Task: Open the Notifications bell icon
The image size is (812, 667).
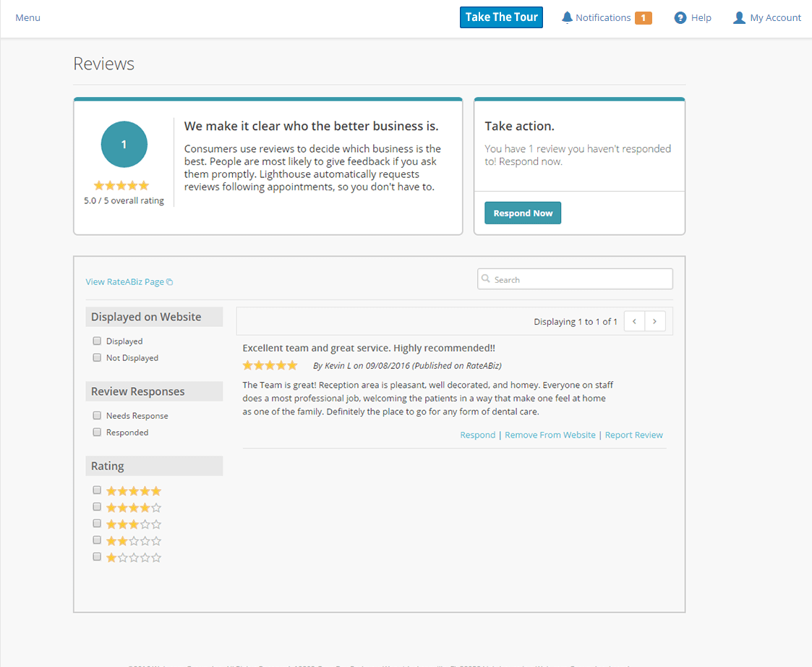Action: (568, 17)
